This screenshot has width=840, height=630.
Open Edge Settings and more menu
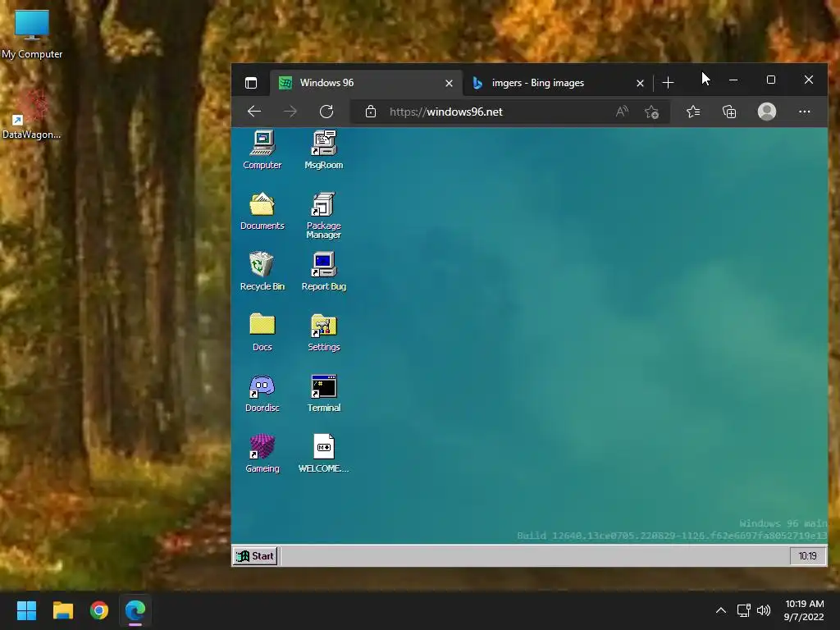click(x=804, y=112)
